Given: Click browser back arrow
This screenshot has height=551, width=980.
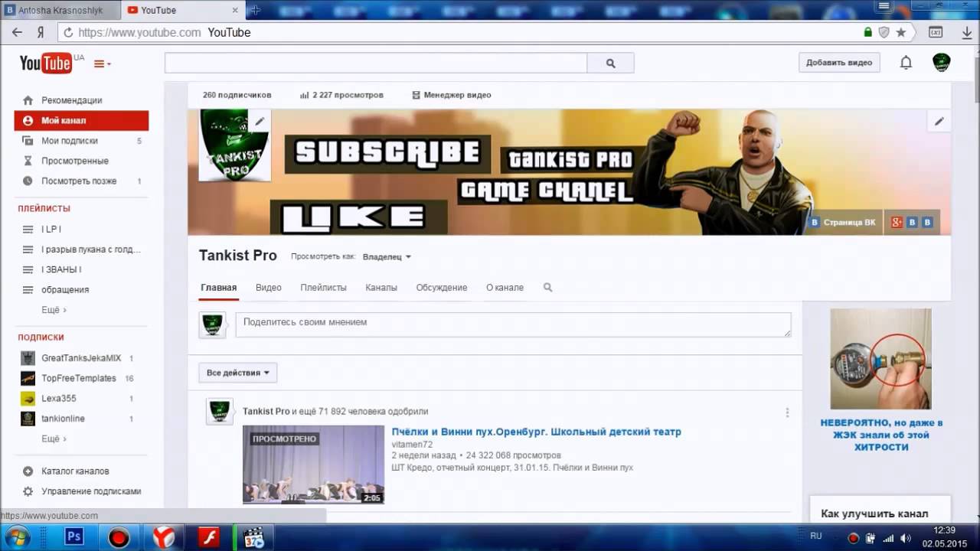Looking at the screenshot, I should 17,32.
